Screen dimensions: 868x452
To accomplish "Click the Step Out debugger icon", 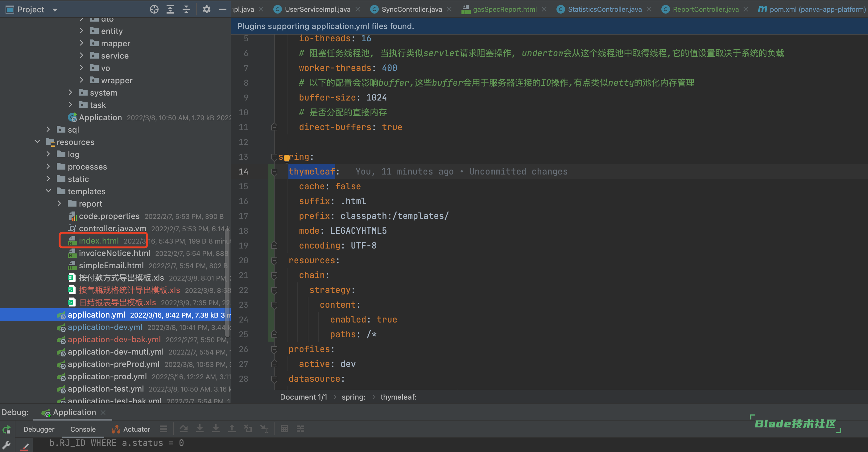I will (232, 429).
